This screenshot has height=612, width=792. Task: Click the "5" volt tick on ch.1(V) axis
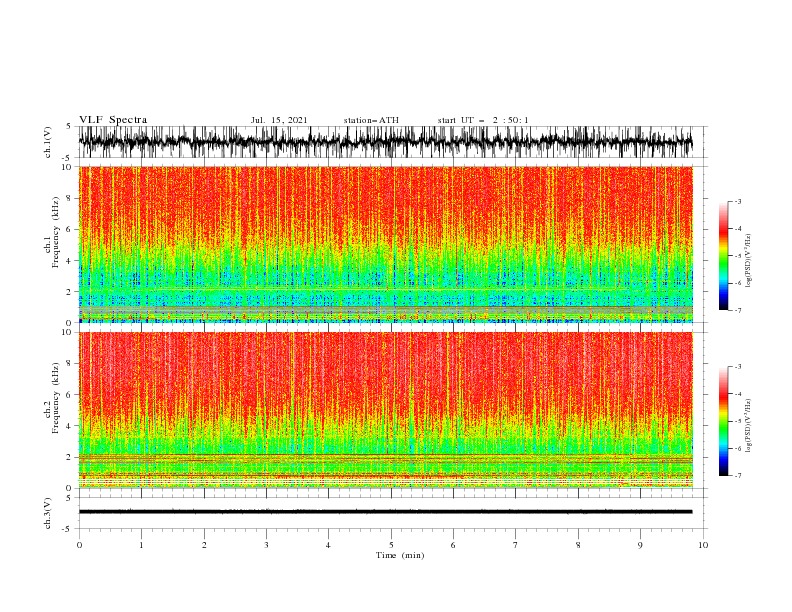(x=69, y=126)
